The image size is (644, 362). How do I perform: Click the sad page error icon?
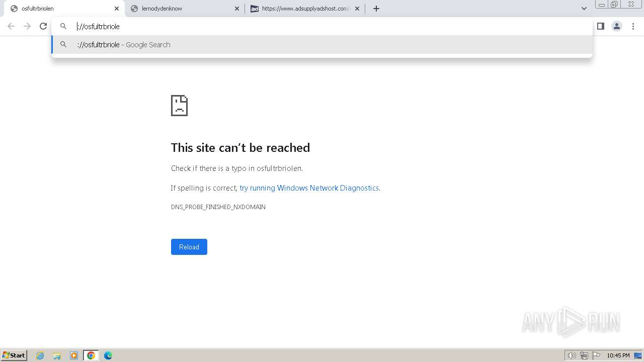pos(179,106)
